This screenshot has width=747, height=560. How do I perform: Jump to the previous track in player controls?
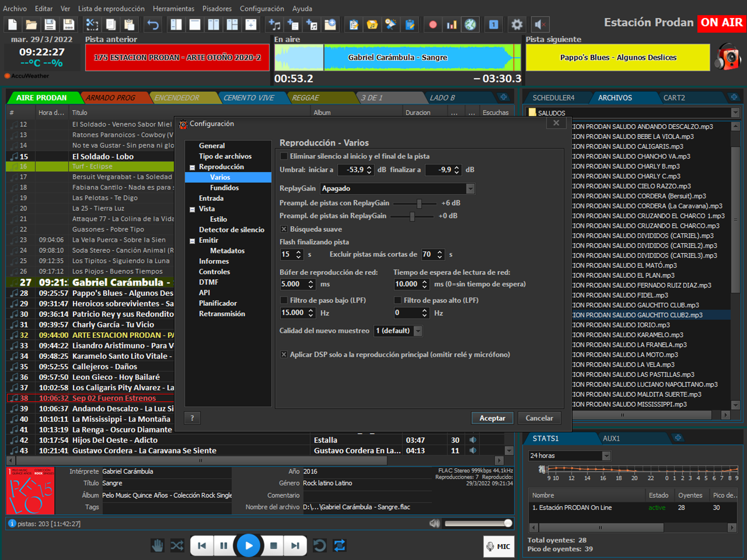click(202, 545)
